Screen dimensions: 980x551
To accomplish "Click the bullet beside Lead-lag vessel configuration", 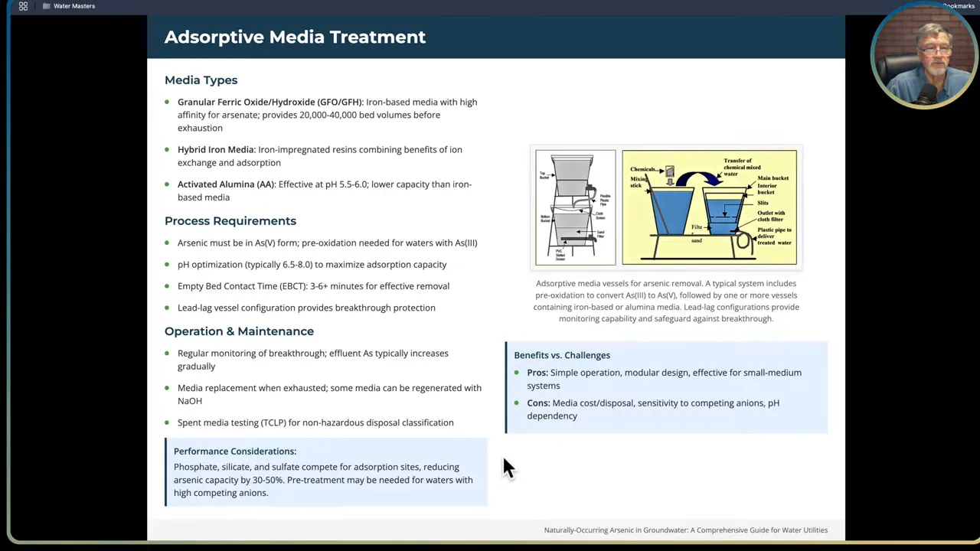I will 167,308.
